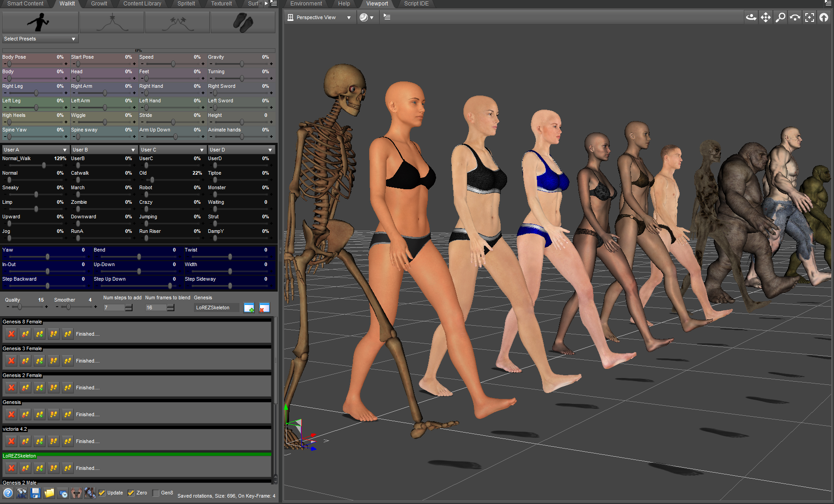The width and height of the screenshot is (834, 504).
Task: Click the help question mark icon
Action: tap(8, 493)
